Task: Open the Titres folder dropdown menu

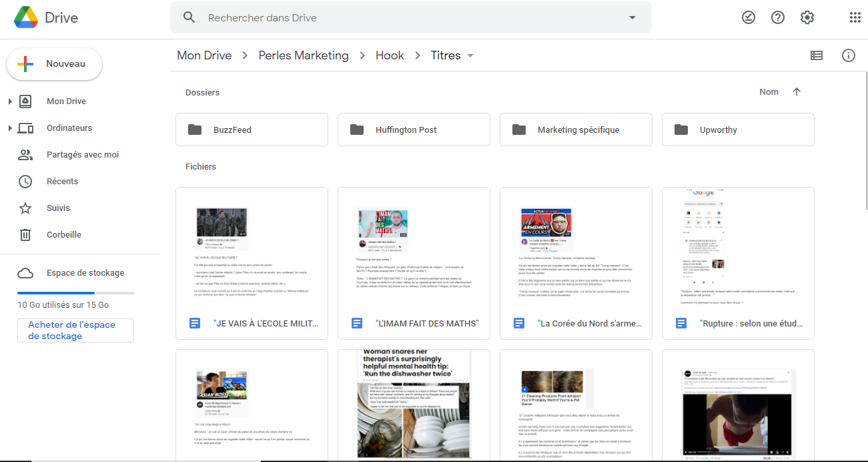Action: [x=470, y=55]
